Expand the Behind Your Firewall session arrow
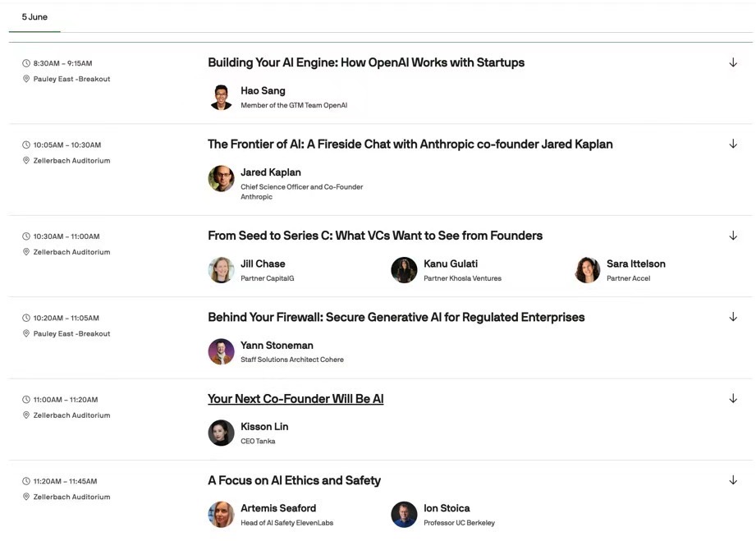756x541 pixels. tap(733, 317)
